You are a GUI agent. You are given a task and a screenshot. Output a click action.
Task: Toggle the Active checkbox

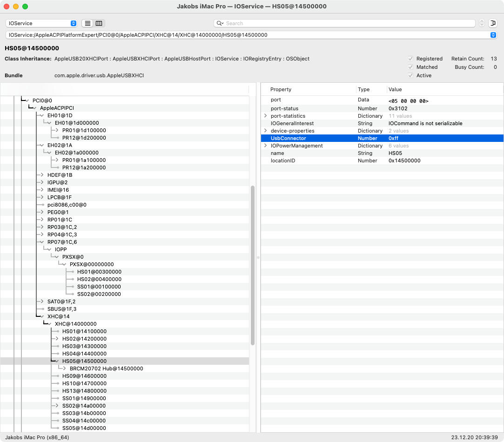[410, 75]
